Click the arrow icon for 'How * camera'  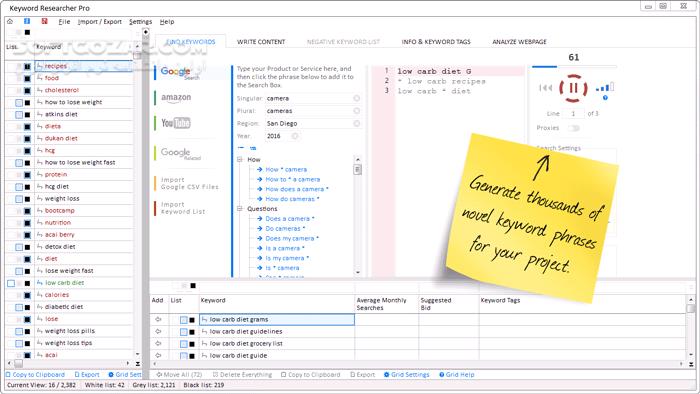(x=259, y=169)
